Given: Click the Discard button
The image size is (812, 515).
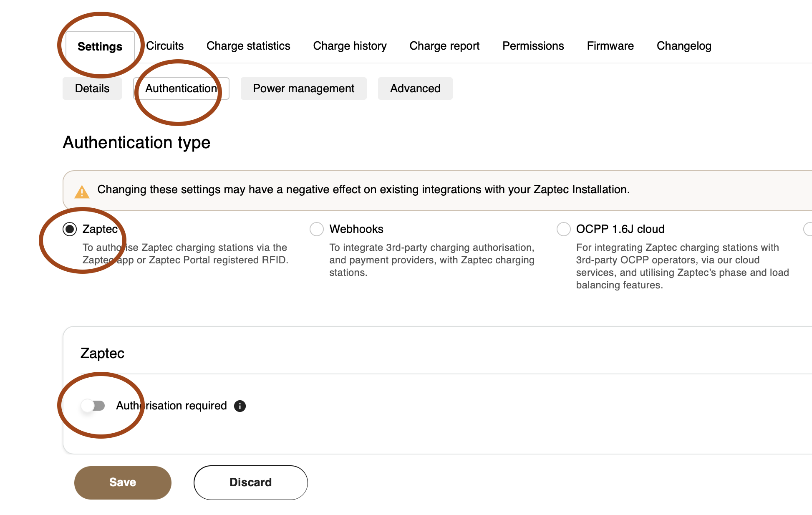Looking at the screenshot, I should point(250,482).
